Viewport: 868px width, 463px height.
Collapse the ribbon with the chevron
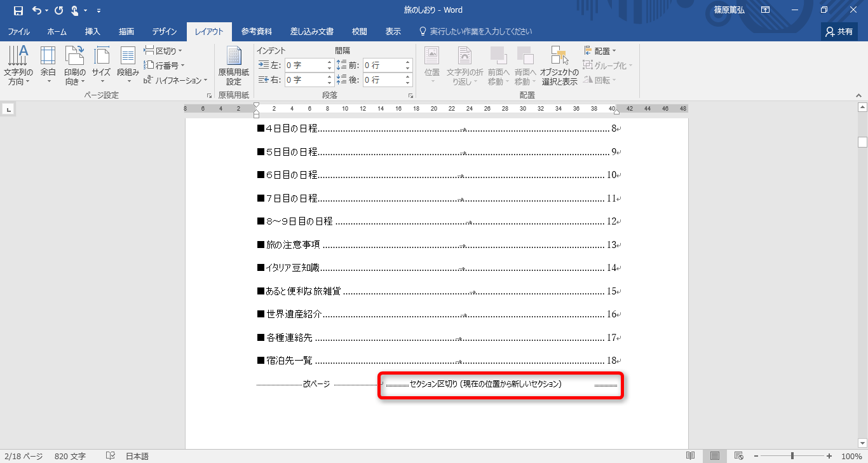tap(858, 95)
